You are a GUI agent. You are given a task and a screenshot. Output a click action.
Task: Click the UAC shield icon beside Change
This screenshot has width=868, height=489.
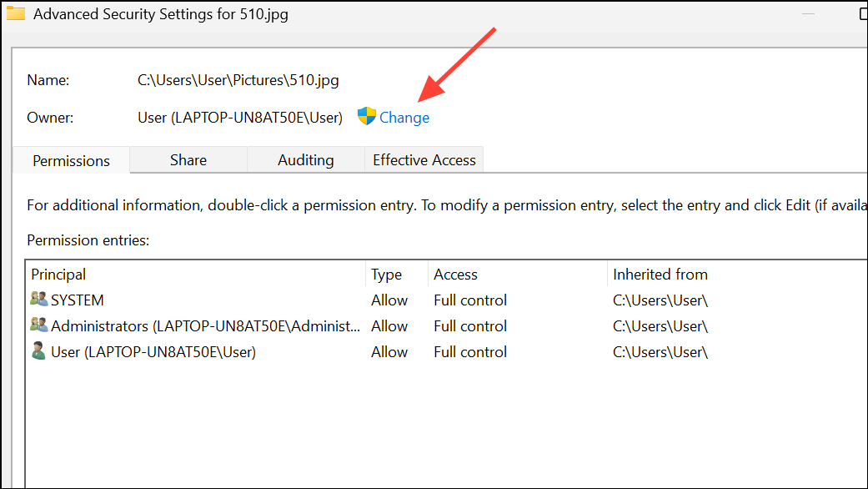[367, 116]
